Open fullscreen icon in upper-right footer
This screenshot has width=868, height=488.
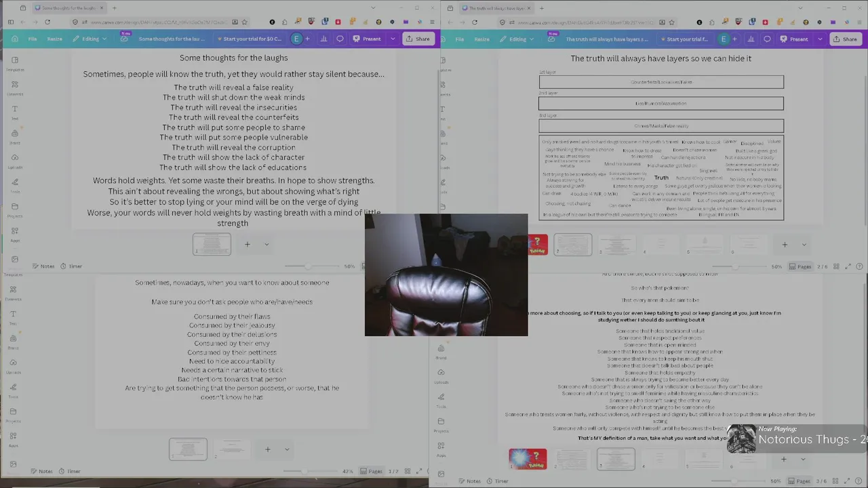848,266
